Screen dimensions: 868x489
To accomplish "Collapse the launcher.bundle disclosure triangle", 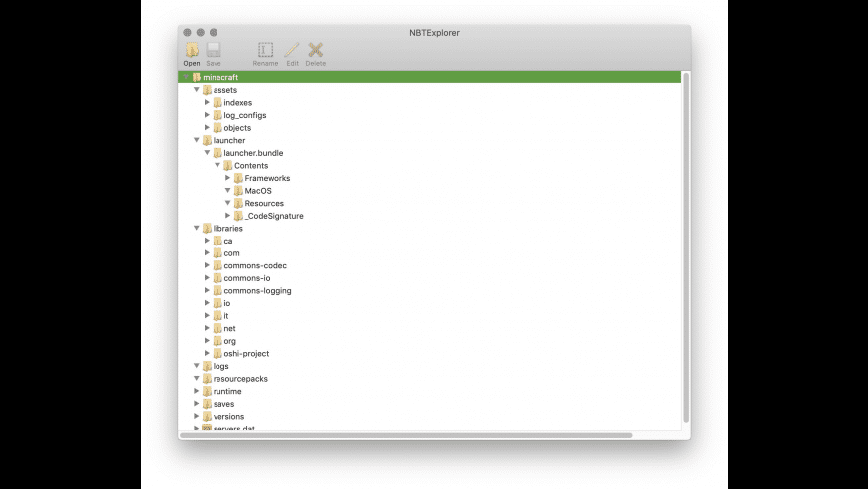I will 207,153.
